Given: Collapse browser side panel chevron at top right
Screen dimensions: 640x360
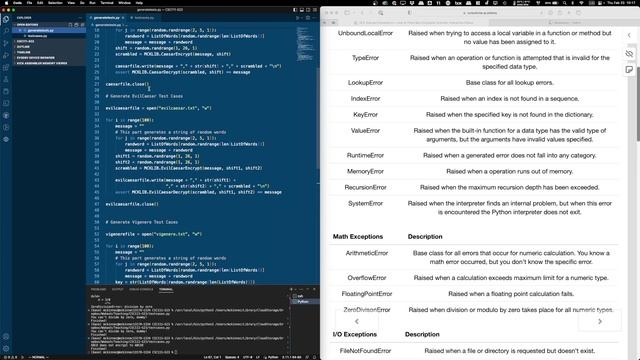Looking at the screenshot, I should (629, 36).
